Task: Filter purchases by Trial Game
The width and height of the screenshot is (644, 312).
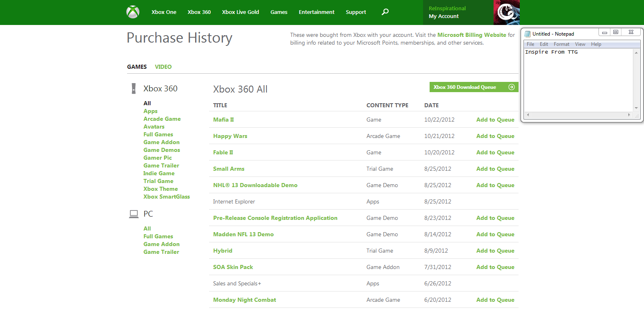Action: [158, 181]
